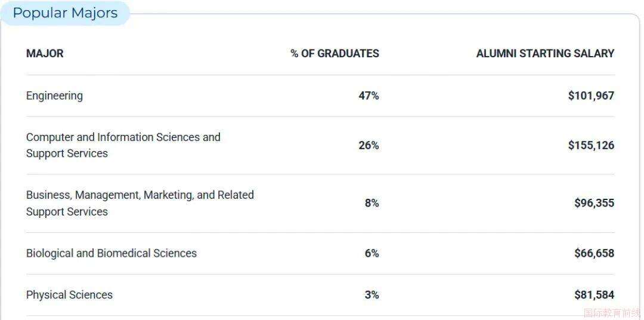Click the $96,355 starting salary figure
This screenshot has height=320, width=644.
pos(594,203)
